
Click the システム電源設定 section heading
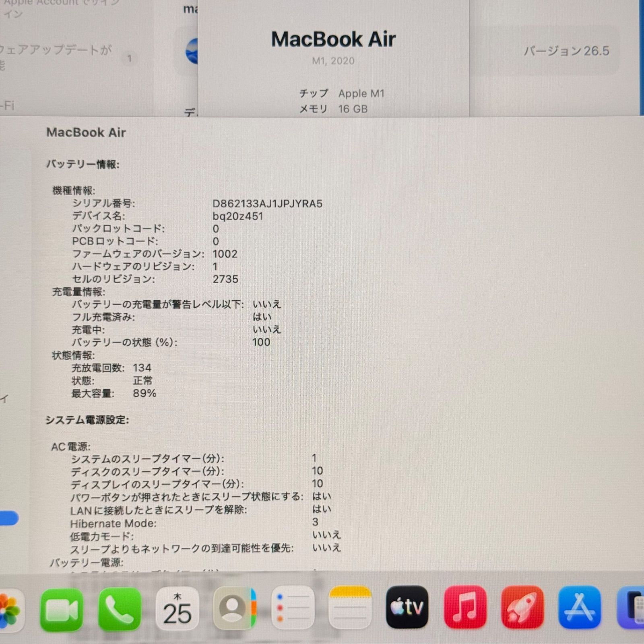pyautogui.click(x=87, y=420)
